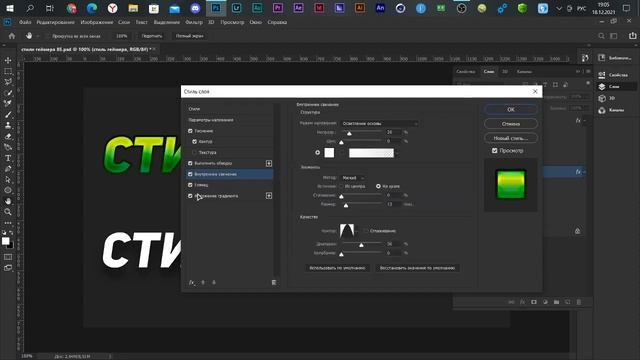Move effect up with the up arrow
640x360 pixels.
[x=203, y=282]
